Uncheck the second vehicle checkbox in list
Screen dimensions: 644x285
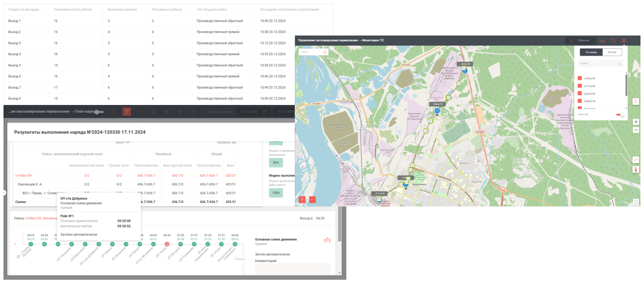(x=580, y=86)
